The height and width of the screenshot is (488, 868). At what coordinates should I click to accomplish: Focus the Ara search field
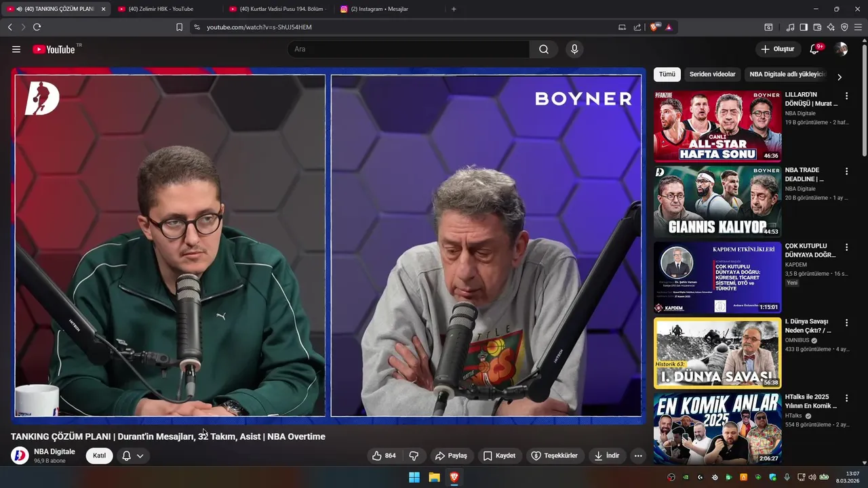click(x=409, y=49)
